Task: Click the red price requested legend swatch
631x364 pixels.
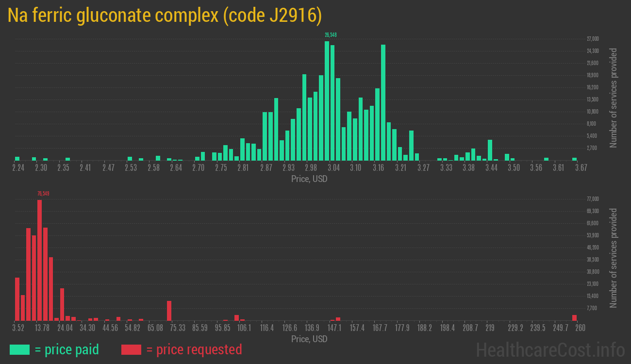Action: (131, 349)
